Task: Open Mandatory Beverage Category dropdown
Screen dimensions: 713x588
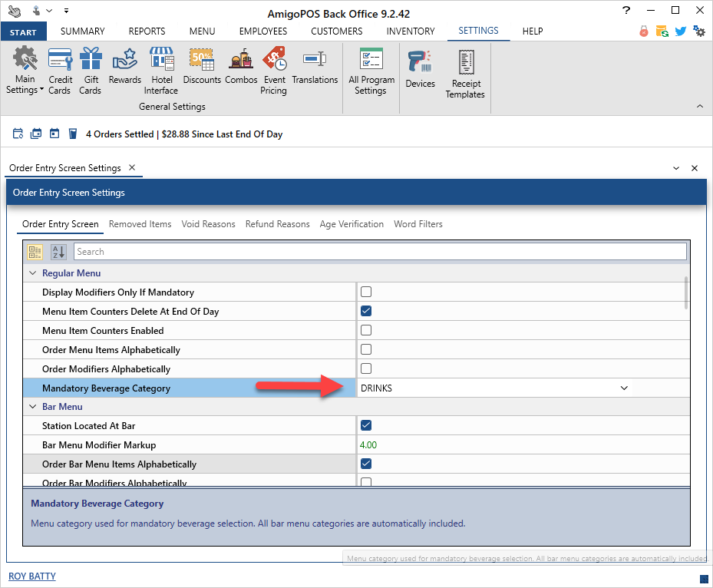Action: [x=623, y=388]
